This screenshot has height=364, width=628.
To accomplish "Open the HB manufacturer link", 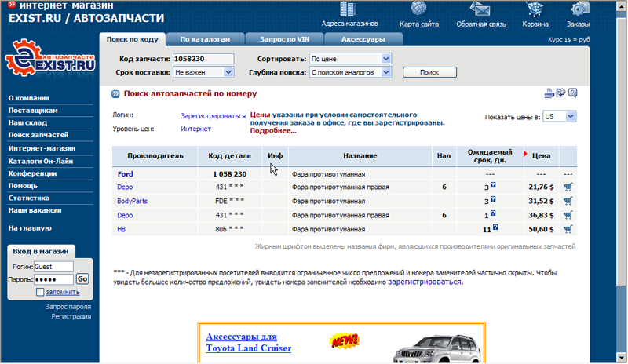I will click(x=121, y=229).
